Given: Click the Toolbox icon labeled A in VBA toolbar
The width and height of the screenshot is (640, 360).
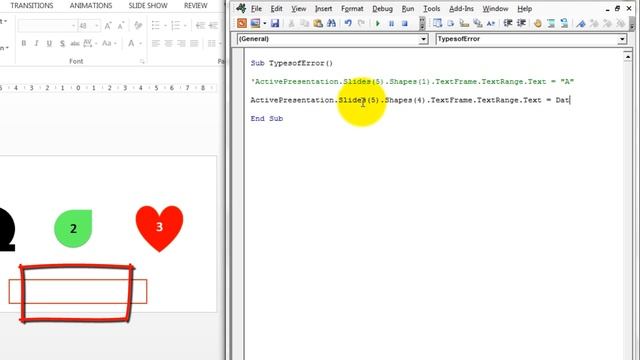Looking at the screenshot, I should pos(491,23).
